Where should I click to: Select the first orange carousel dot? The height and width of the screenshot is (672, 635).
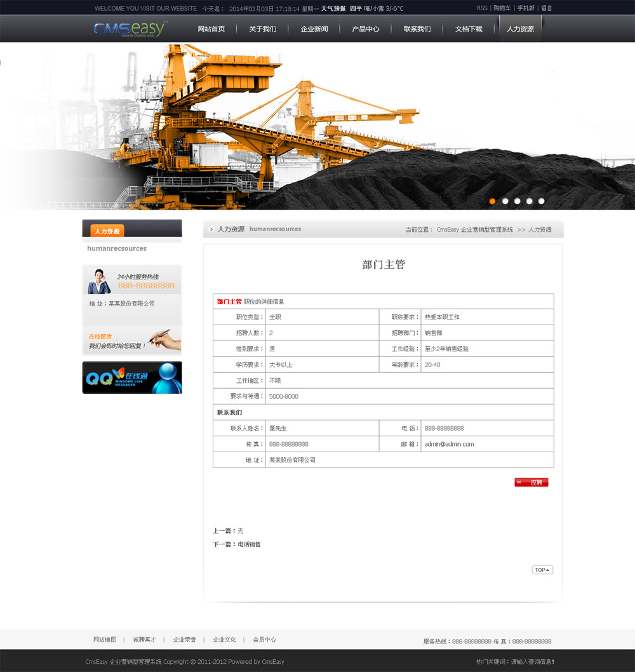click(x=492, y=201)
